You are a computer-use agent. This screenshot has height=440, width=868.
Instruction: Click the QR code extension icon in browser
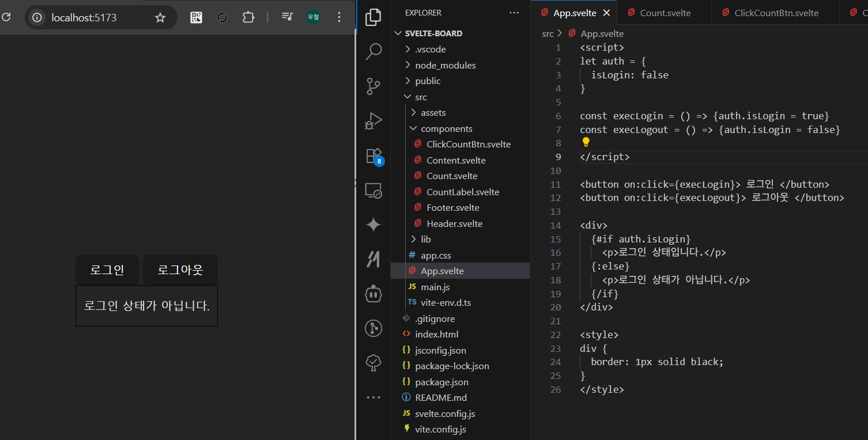(197, 17)
